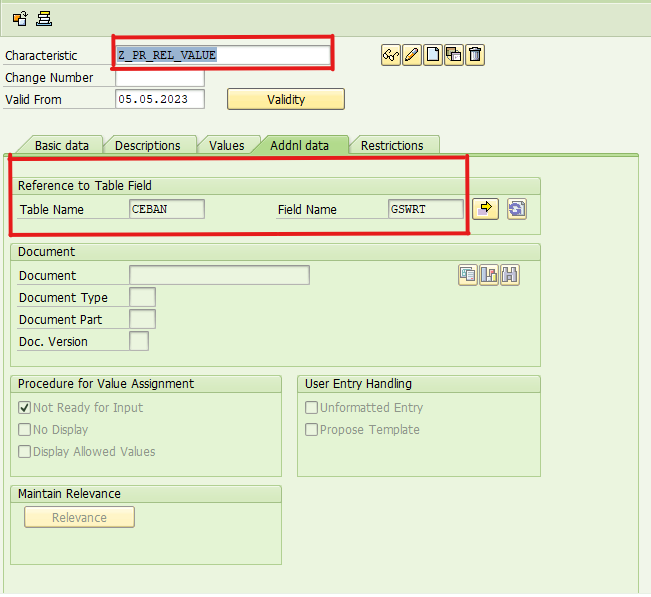The height and width of the screenshot is (597, 651).
Task: Switch to the Basic data tab
Action: pyautogui.click(x=61, y=146)
